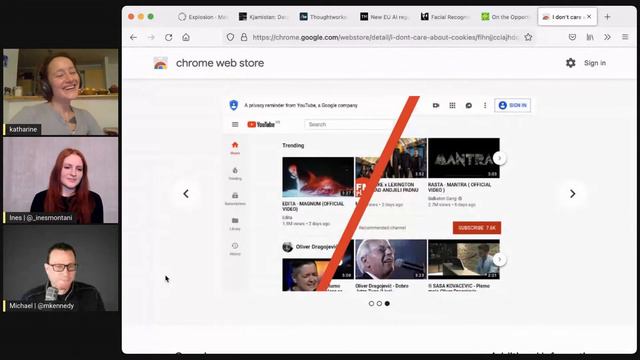The width and height of the screenshot is (640, 360).
Task: Switch to the Thoughtworks tab
Action: 324,17
